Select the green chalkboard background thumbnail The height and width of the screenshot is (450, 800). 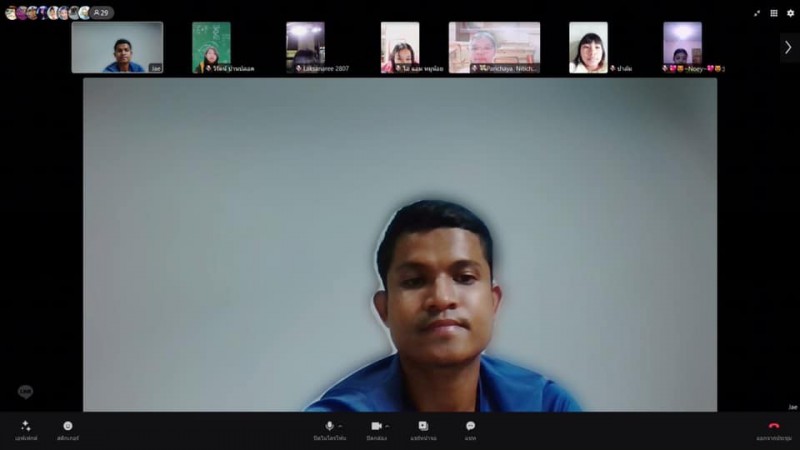coord(211,47)
